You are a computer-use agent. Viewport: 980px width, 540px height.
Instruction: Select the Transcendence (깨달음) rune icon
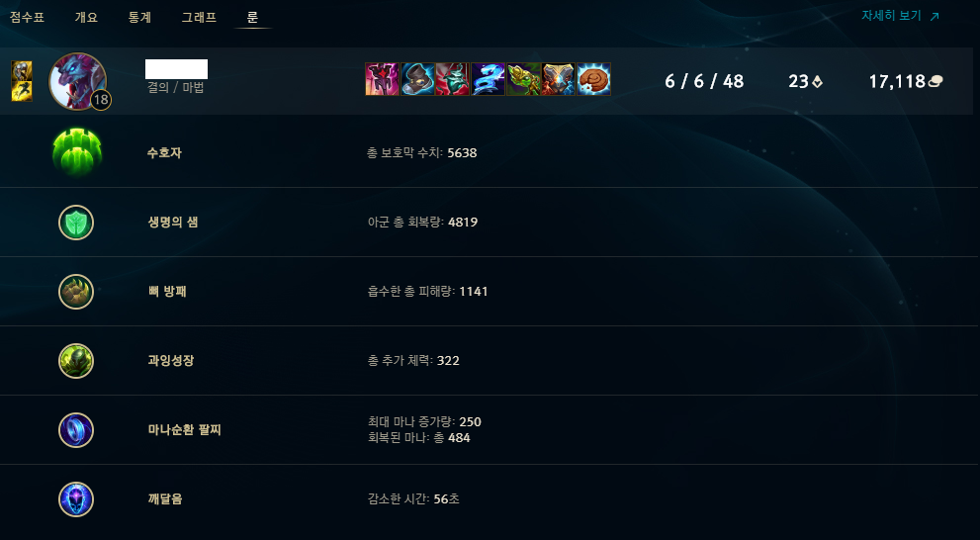76,500
